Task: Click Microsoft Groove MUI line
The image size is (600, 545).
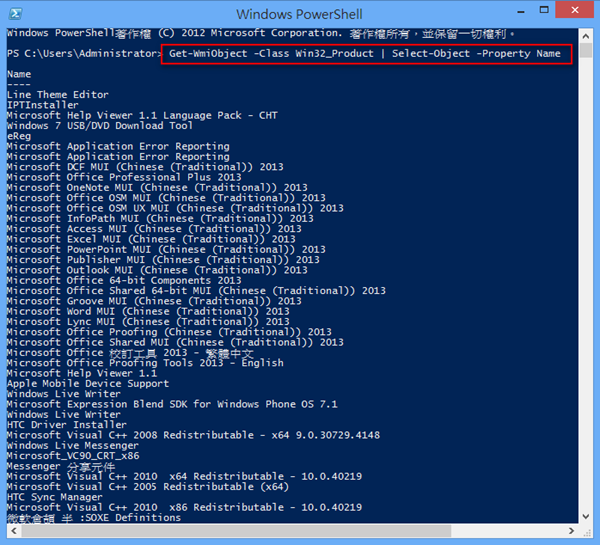Action: [154, 301]
